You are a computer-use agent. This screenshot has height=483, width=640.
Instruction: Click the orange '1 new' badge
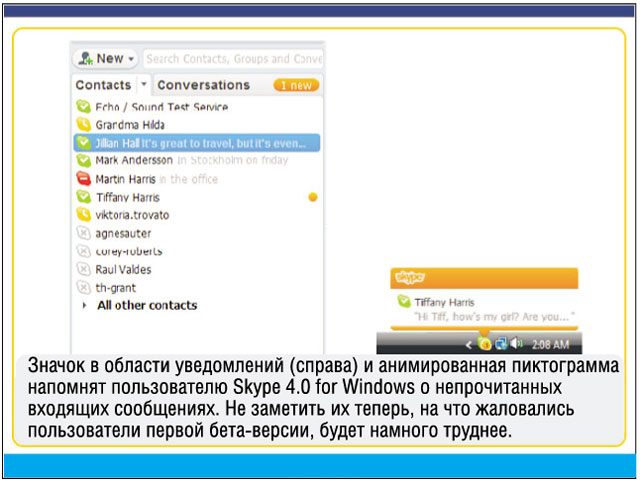point(296,85)
